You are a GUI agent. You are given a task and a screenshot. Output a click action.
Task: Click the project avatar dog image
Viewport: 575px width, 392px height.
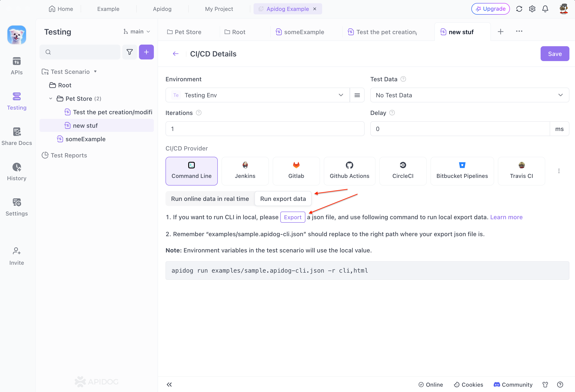coord(17,35)
